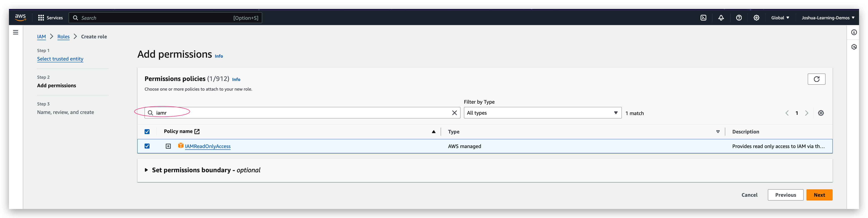Open account settings via the gear icon

click(x=757, y=17)
